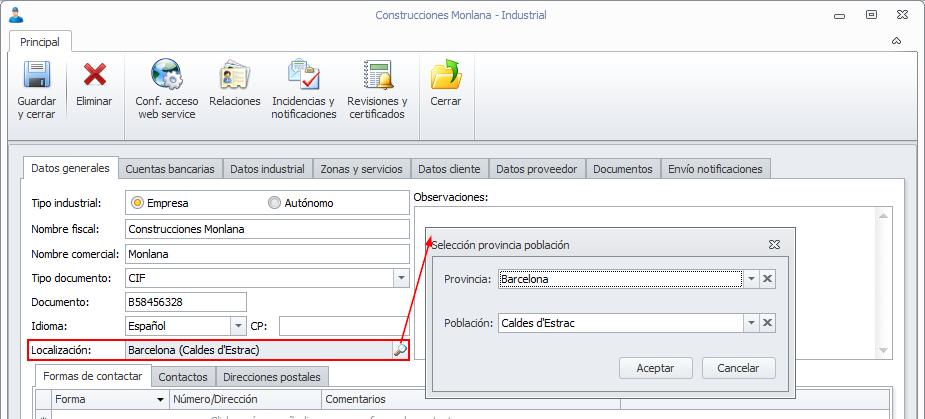Open Revisiones y certificados
This screenshot has width=925, height=419.
pyautogui.click(x=377, y=76)
